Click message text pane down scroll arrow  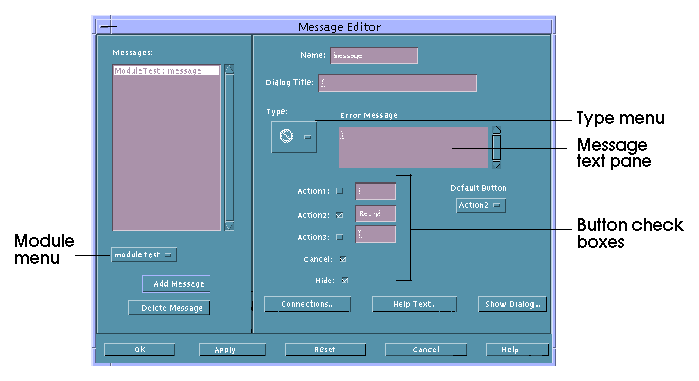(x=496, y=165)
